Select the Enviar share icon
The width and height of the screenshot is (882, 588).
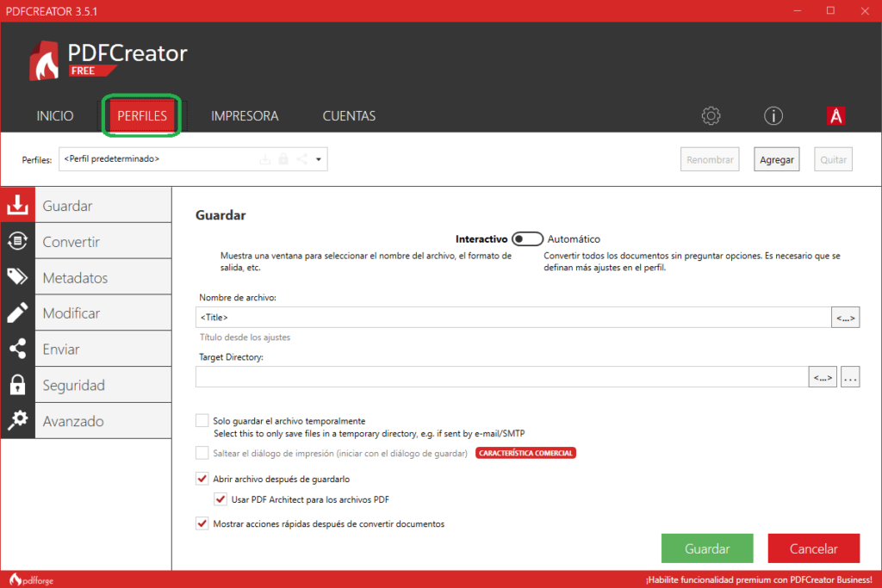(x=16, y=350)
